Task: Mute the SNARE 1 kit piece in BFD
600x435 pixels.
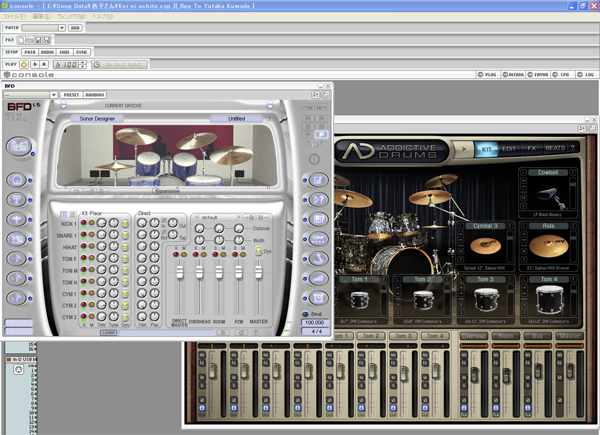Action: (x=92, y=234)
